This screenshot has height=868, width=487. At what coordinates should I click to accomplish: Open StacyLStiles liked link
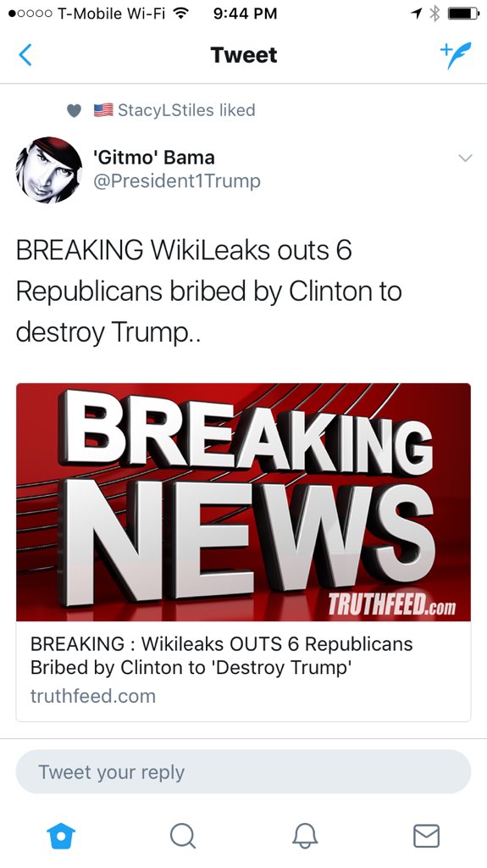coord(186,109)
